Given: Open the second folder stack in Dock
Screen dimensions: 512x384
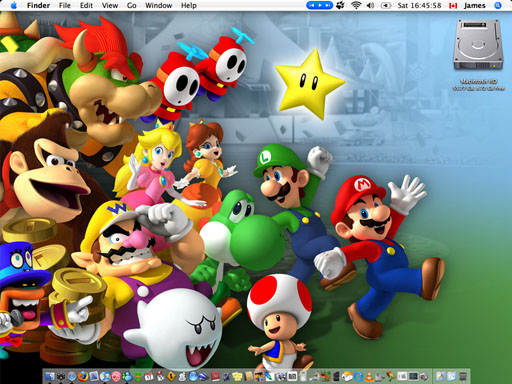Looking at the screenshot, I should (x=452, y=376).
